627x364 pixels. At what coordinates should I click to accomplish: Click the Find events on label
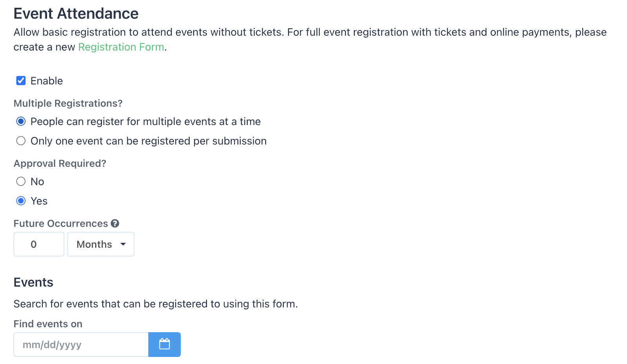point(48,324)
